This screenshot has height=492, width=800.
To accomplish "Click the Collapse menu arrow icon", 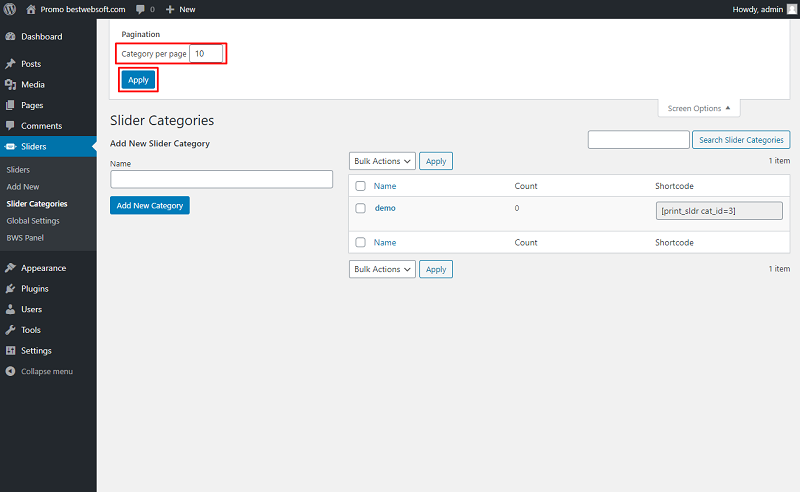I will pyautogui.click(x=10, y=372).
